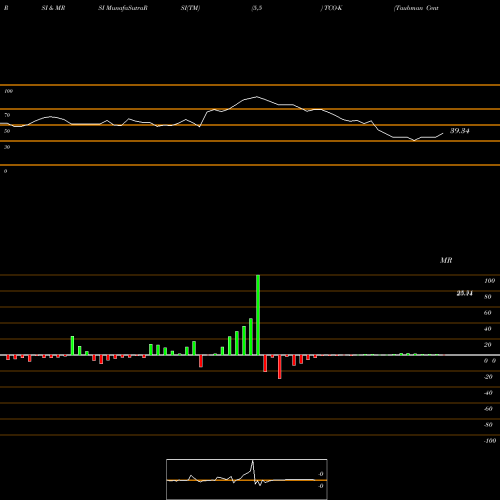Image resolution: width=500 pixels, height=500 pixels.
Task: Click the MR axis label 20
Action: tap(487, 345)
